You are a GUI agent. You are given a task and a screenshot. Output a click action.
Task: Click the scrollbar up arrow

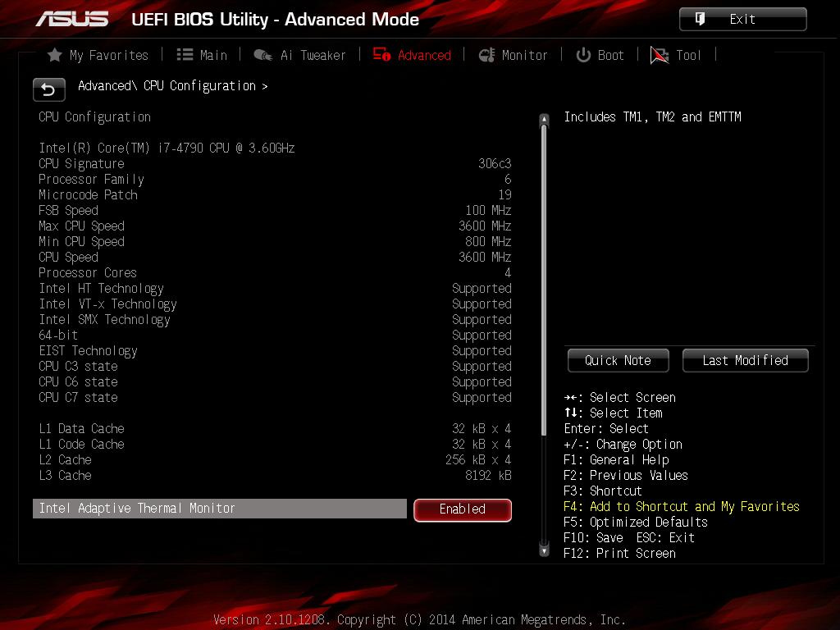545,119
